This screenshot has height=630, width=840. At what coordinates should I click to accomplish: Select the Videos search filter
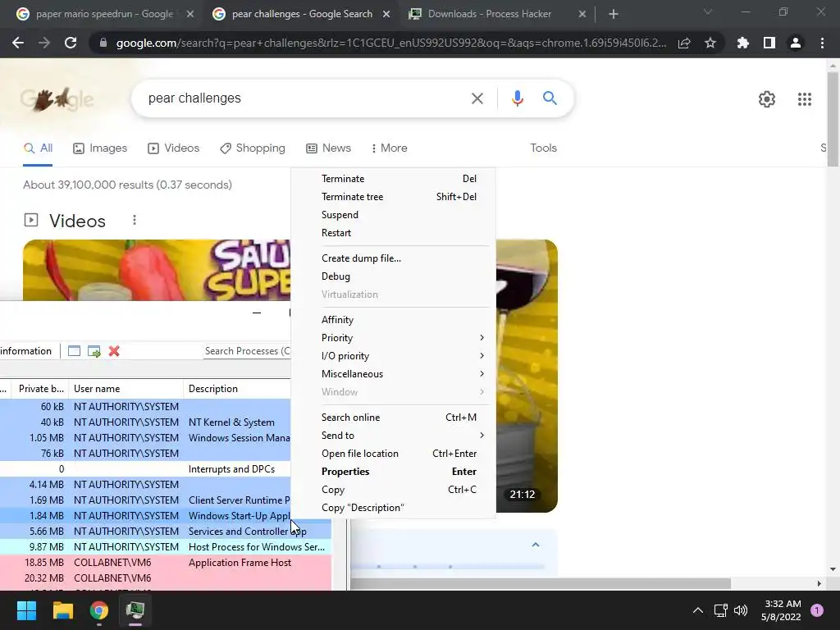pyautogui.click(x=174, y=148)
